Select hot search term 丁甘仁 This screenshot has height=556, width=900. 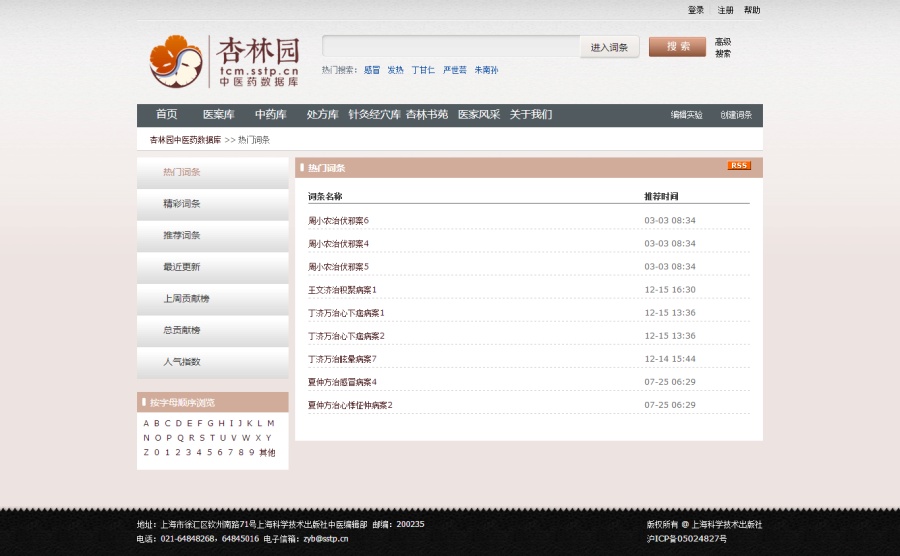pos(423,70)
